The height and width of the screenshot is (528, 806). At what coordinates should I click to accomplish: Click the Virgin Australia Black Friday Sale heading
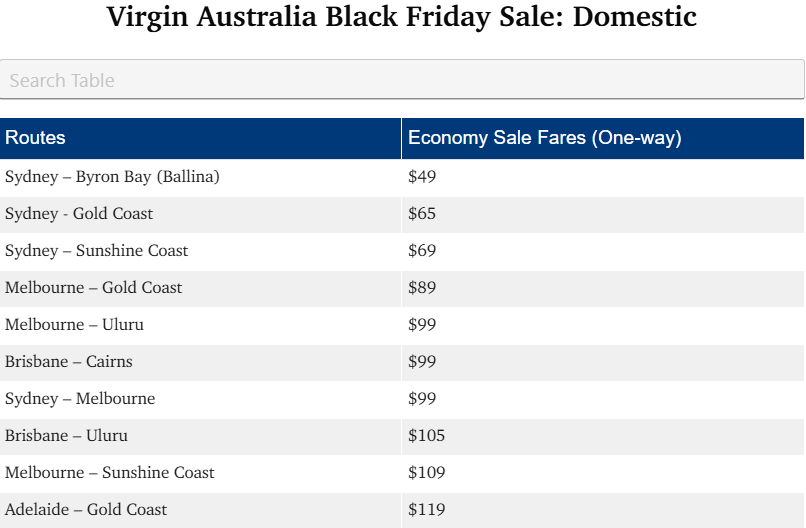[401, 17]
